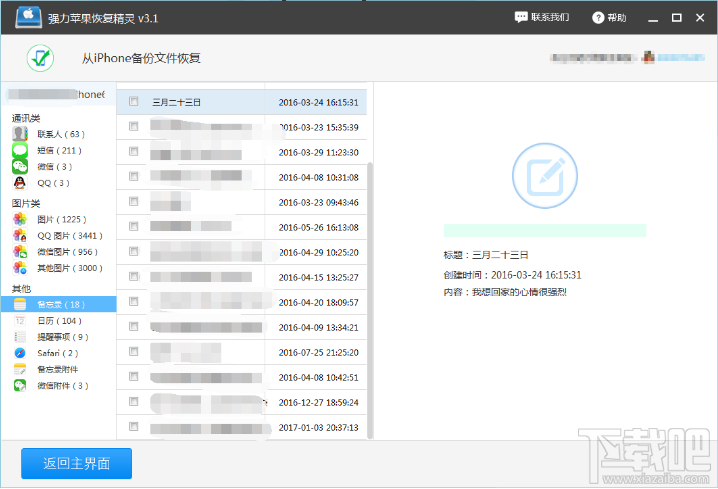Click 联系人 ( 63 ) label

[61, 134]
